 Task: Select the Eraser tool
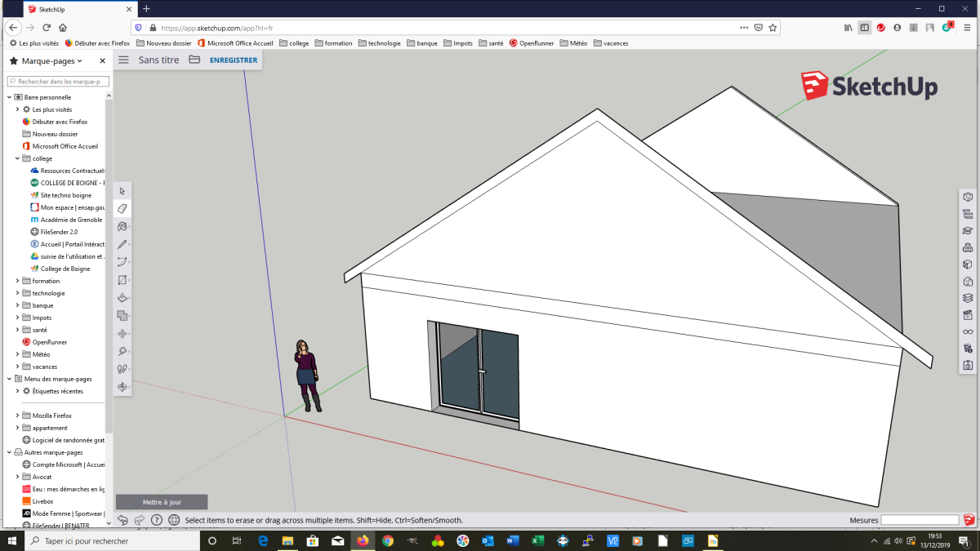(122, 208)
